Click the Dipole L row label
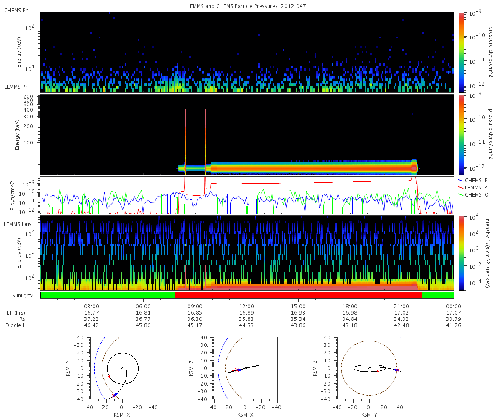504x420 pixels. [16, 325]
